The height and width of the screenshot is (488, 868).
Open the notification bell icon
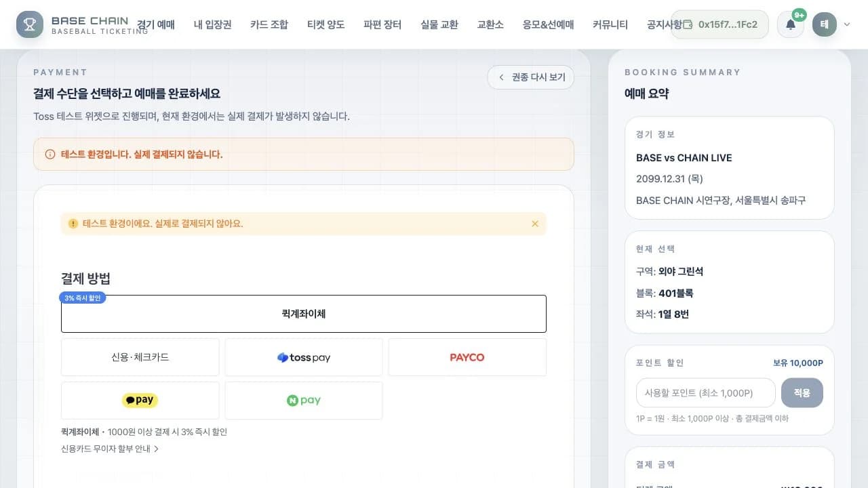791,24
